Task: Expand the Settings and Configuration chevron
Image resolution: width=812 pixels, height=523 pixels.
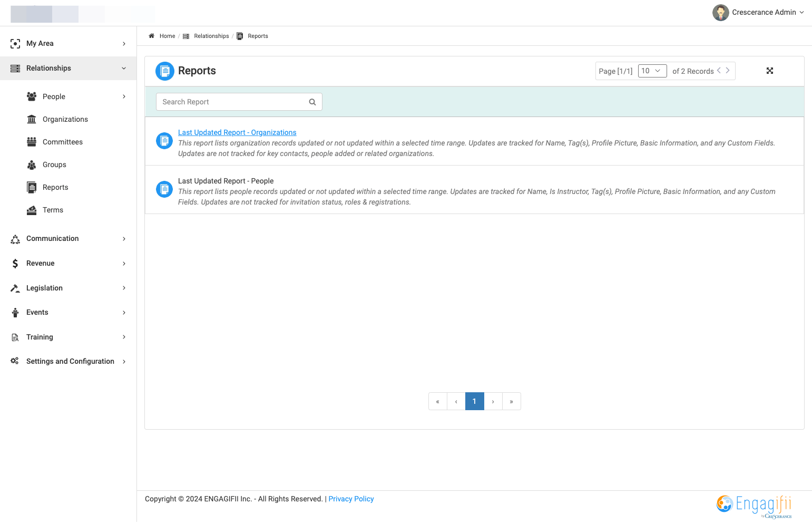Action: point(124,362)
